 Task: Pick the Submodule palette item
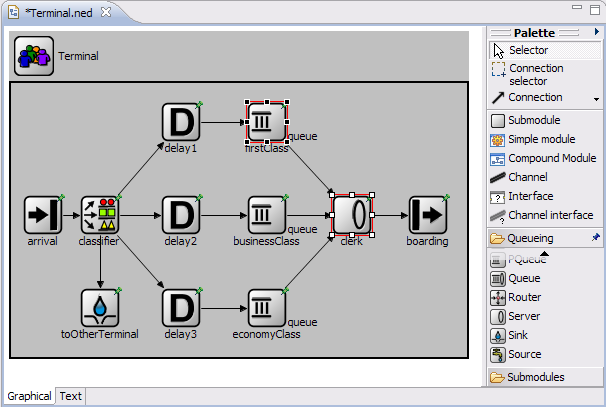[x=545, y=120]
